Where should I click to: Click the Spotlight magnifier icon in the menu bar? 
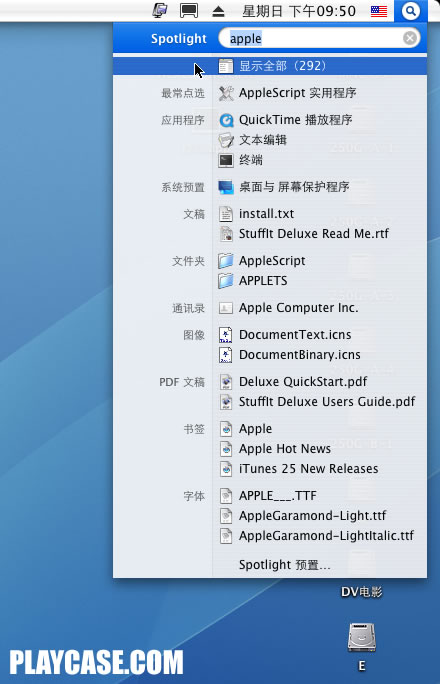pos(410,11)
